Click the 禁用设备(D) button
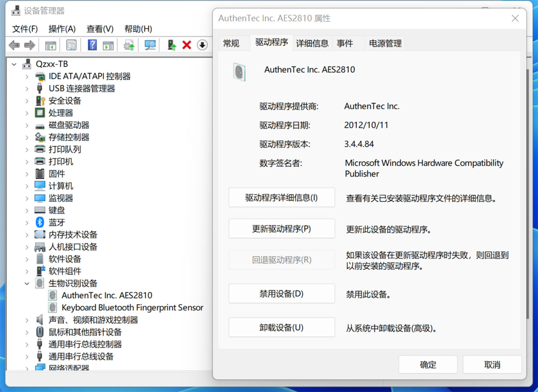The image size is (538, 392). tap(281, 293)
